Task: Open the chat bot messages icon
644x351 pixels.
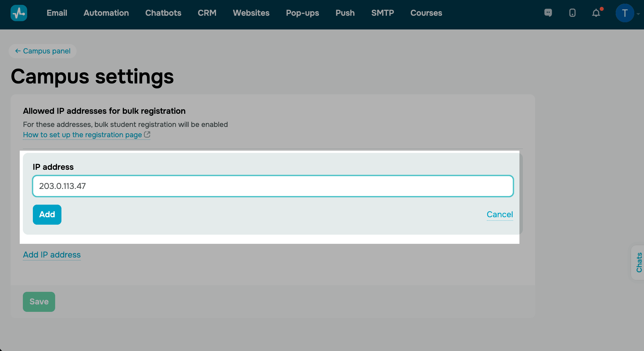Action: coord(548,13)
